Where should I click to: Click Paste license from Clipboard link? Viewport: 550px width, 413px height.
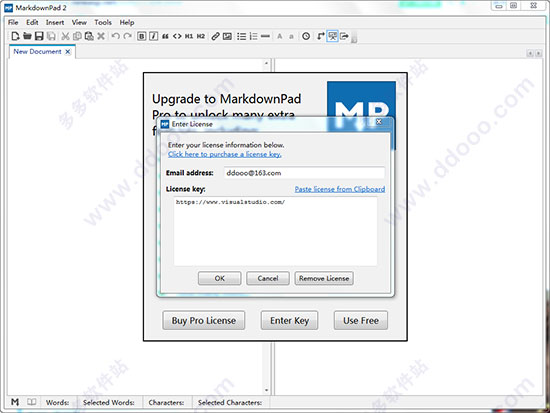pos(340,189)
